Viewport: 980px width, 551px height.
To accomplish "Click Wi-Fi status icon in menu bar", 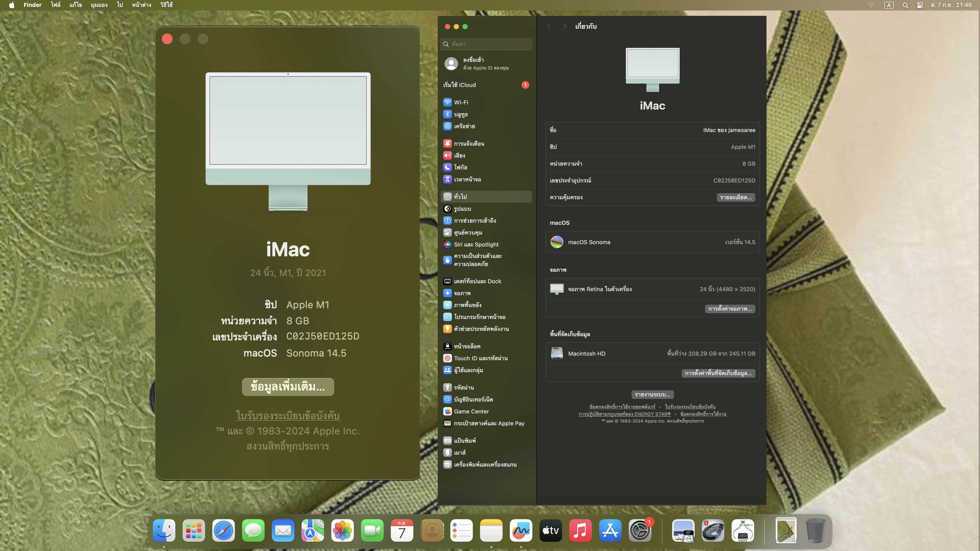I will point(871,5).
